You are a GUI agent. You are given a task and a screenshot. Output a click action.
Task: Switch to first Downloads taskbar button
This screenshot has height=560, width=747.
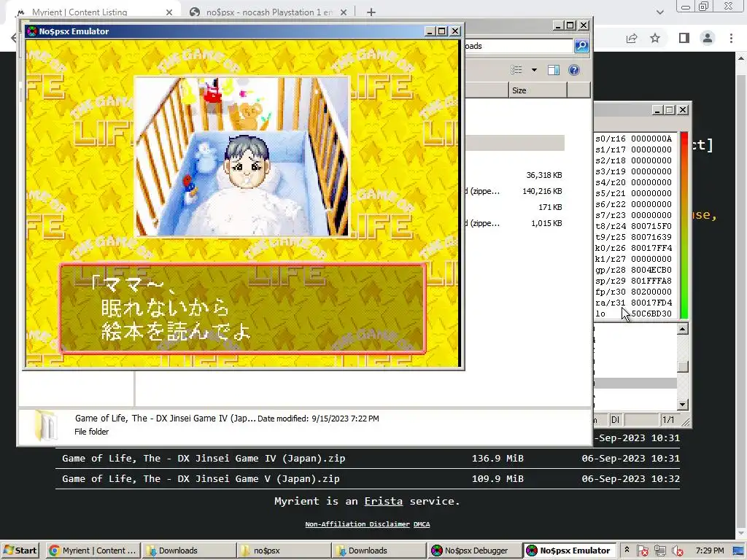(187, 551)
